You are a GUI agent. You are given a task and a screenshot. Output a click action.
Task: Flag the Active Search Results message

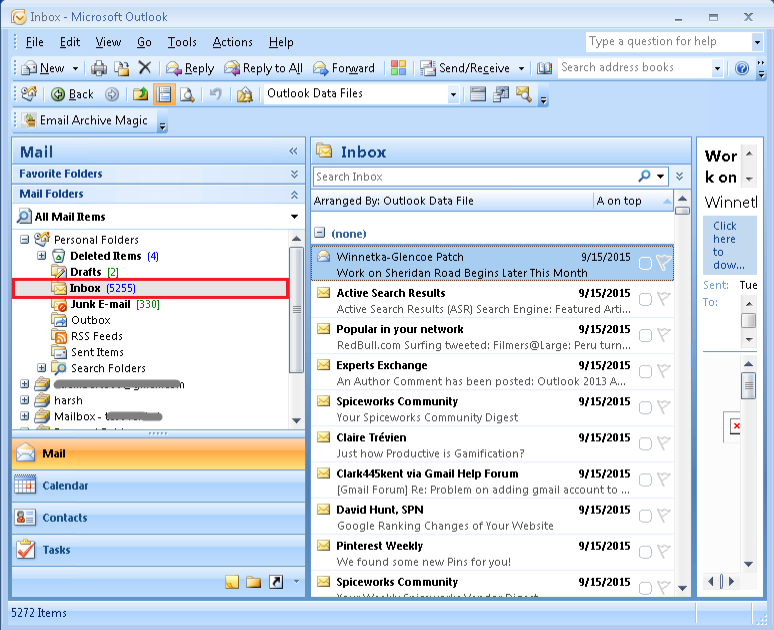664,299
